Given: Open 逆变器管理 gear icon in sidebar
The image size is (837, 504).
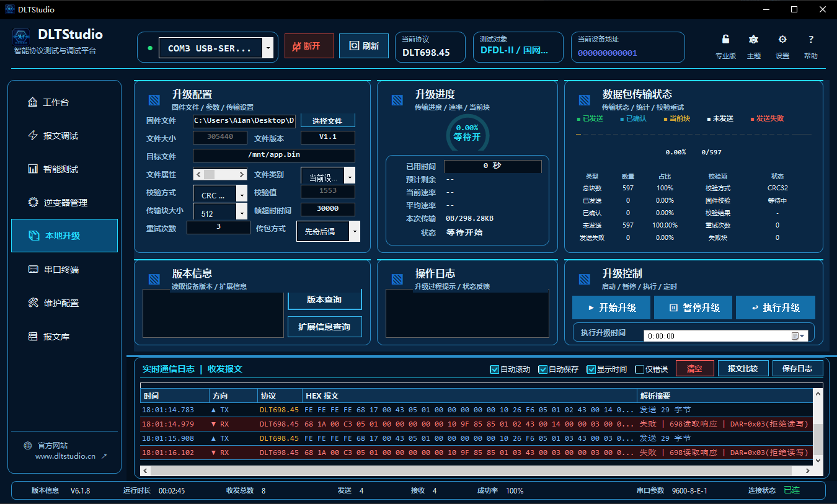Looking at the screenshot, I should [x=33, y=203].
